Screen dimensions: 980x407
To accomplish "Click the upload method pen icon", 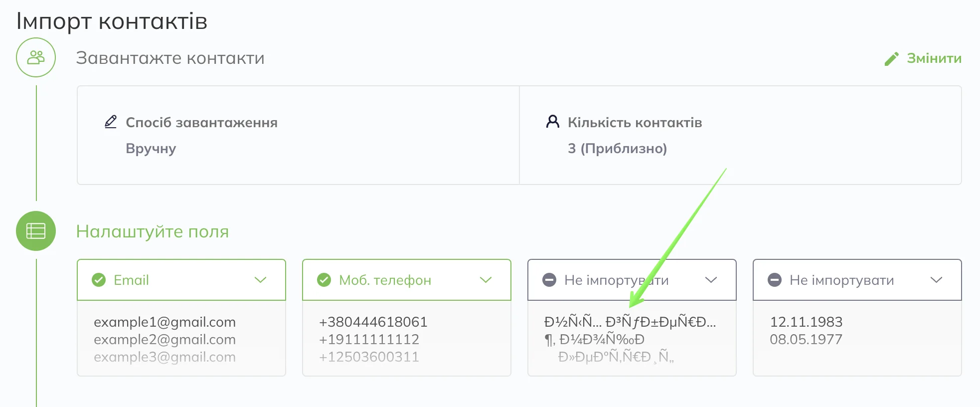I will tap(111, 122).
